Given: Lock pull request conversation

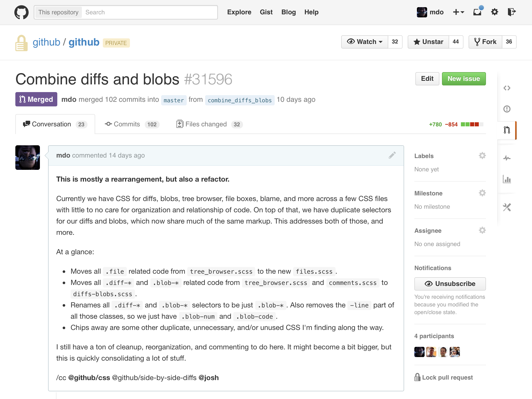Looking at the screenshot, I should point(444,378).
